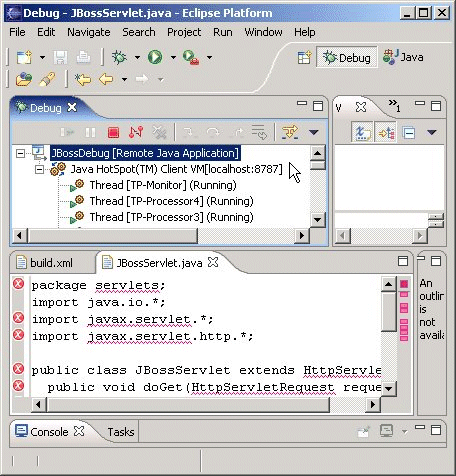456x476 pixels.
Task: Click the External Tools run icon
Action: (x=191, y=57)
